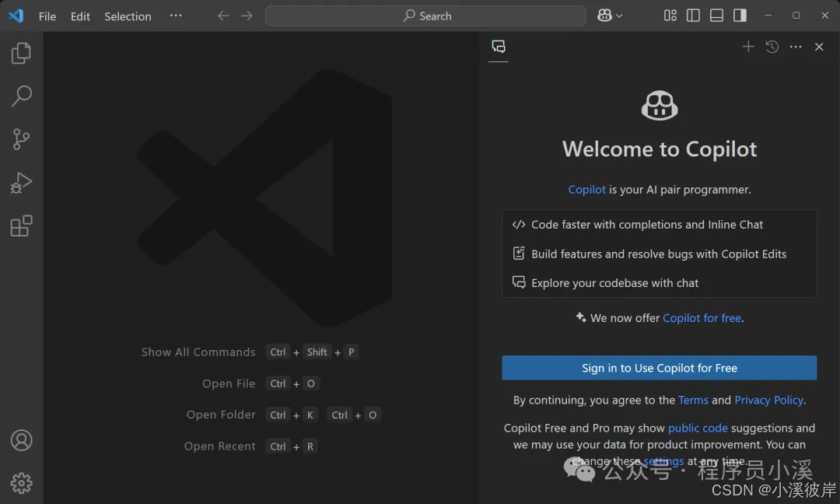The width and height of the screenshot is (840, 504).
Task: Open the File menu
Action: (47, 16)
